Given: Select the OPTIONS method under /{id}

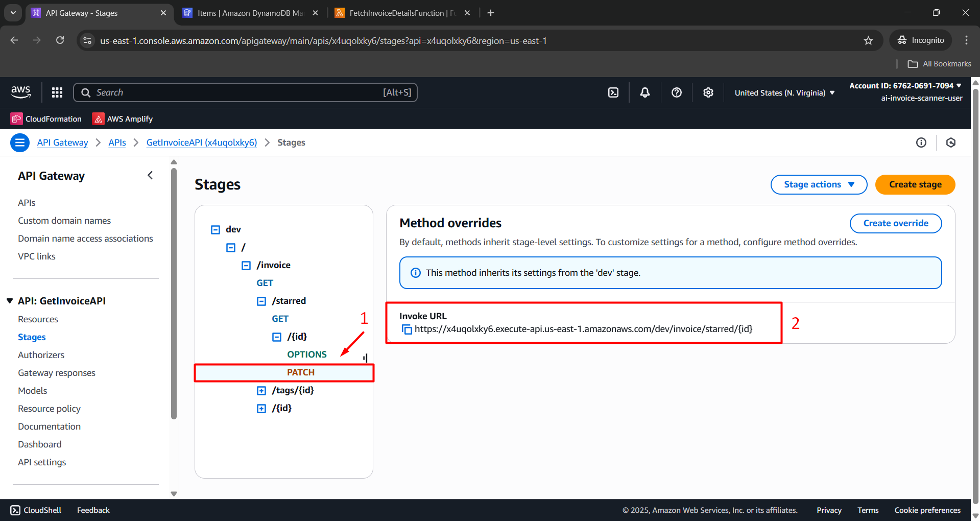Looking at the screenshot, I should pos(306,354).
